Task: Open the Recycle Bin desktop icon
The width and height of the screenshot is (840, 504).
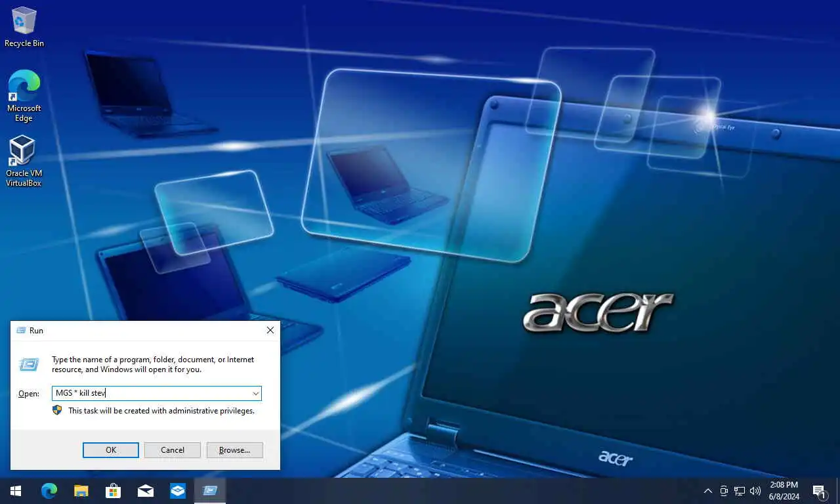Action: tap(24, 28)
